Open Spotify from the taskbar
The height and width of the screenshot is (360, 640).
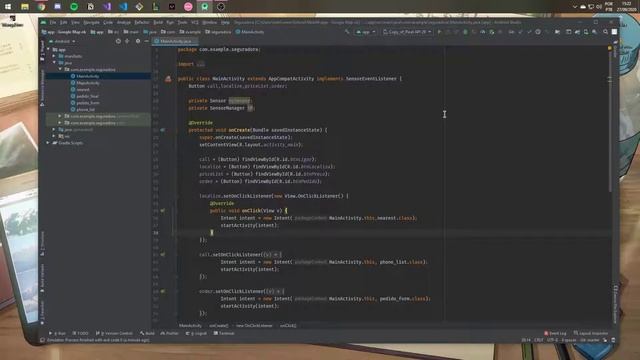[x=74, y=7]
